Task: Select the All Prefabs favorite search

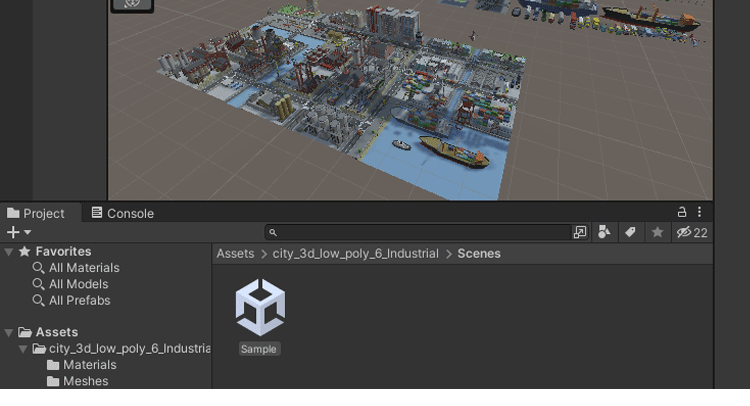Action: [79, 300]
